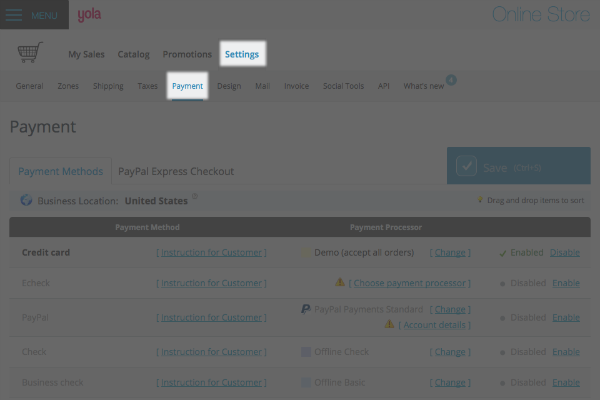Screen dimensions: 600x400
Task: Switch to the PayPal Express Checkout tab
Action: [175, 171]
